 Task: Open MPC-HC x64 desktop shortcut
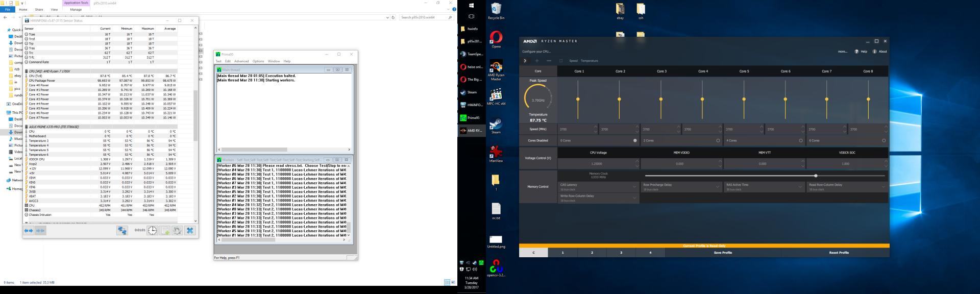tap(496, 97)
